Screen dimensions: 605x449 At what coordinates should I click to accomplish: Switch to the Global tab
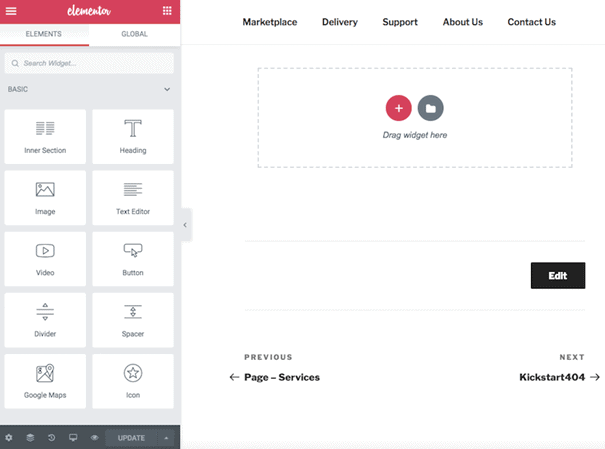134,34
